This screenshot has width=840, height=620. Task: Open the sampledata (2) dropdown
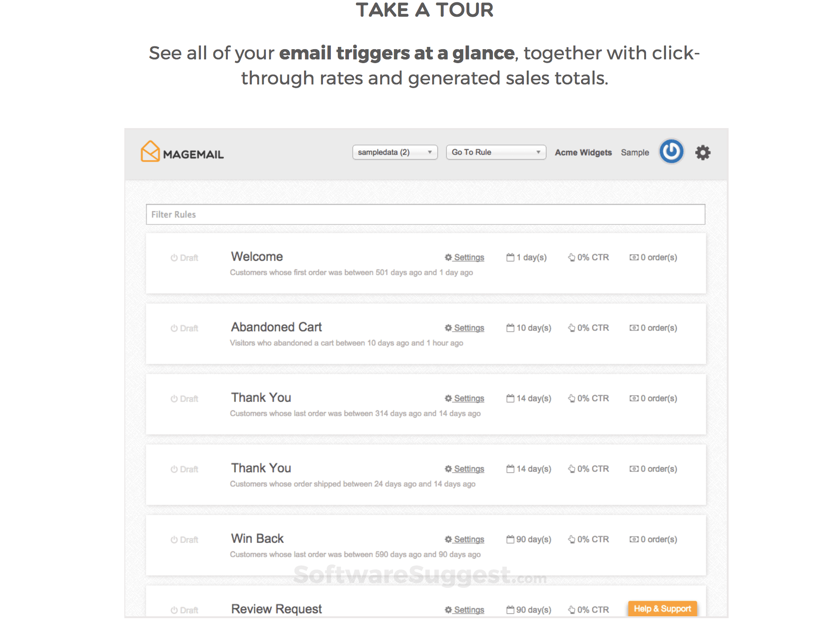(x=394, y=152)
